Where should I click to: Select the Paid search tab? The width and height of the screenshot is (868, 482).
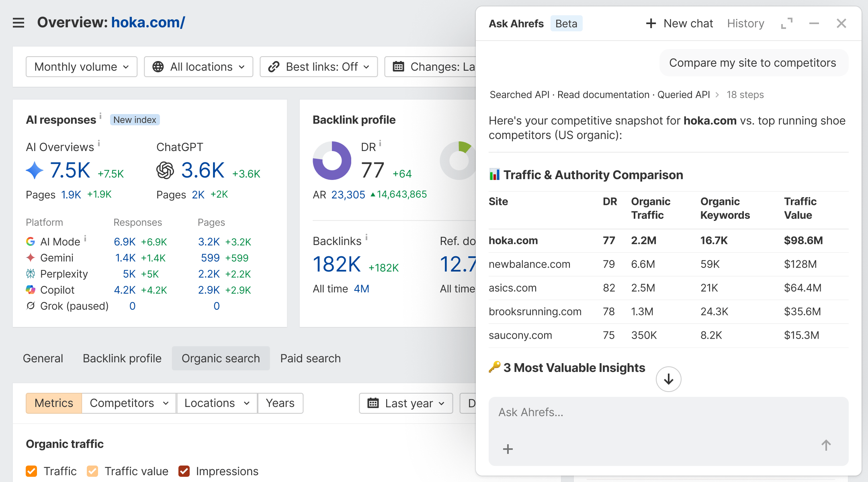311,358
